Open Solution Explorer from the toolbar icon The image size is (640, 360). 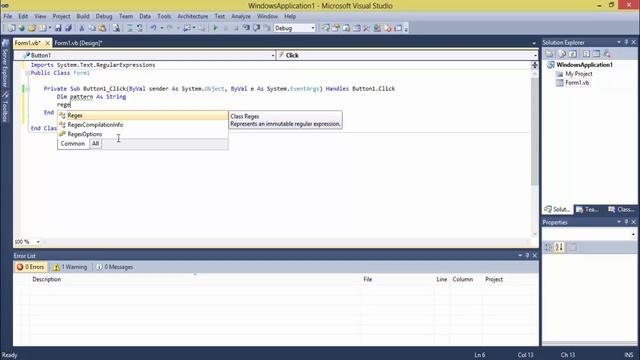325,28
